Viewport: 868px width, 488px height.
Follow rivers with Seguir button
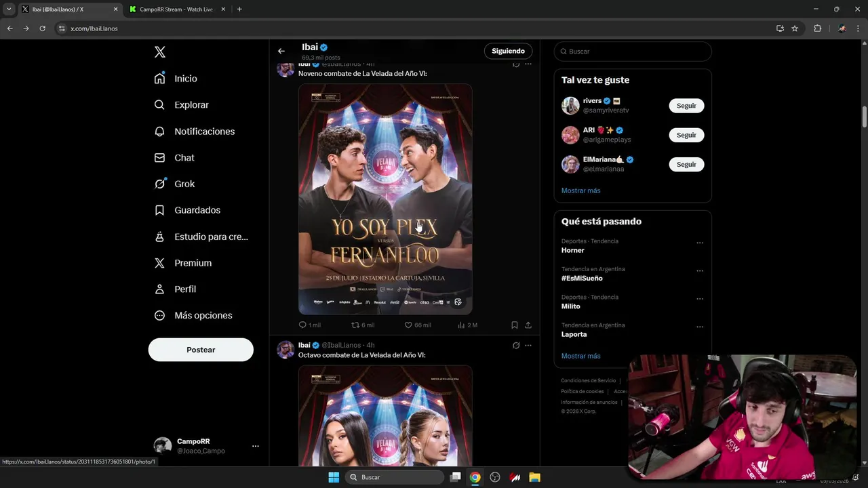click(x=686, y=106)
